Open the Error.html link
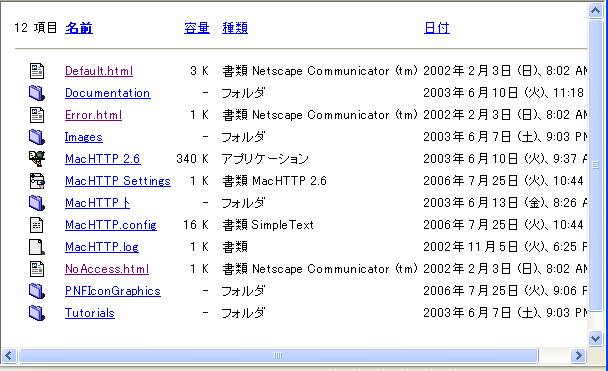Image resolution: width=608 pixels, height=371 pixels. pos(93,115)
